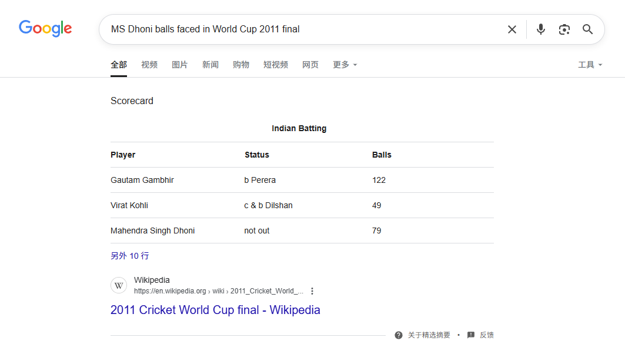
Task: Expand the 更多 dropdown
Action: click(345, 65)
